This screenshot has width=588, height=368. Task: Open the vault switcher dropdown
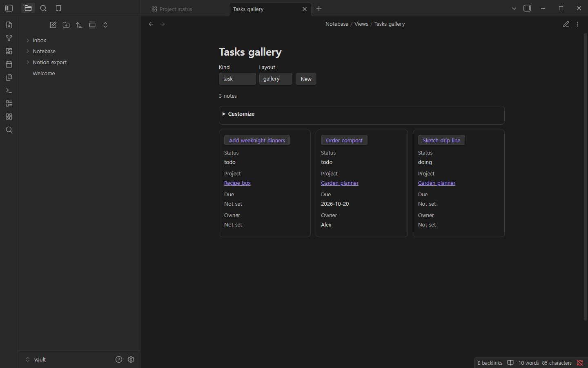(36, 359)
